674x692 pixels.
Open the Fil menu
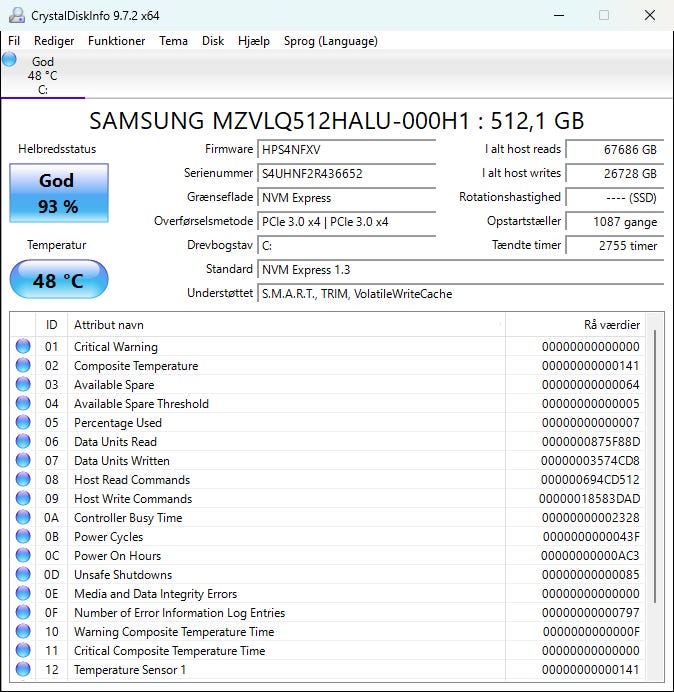pos(14,41)
